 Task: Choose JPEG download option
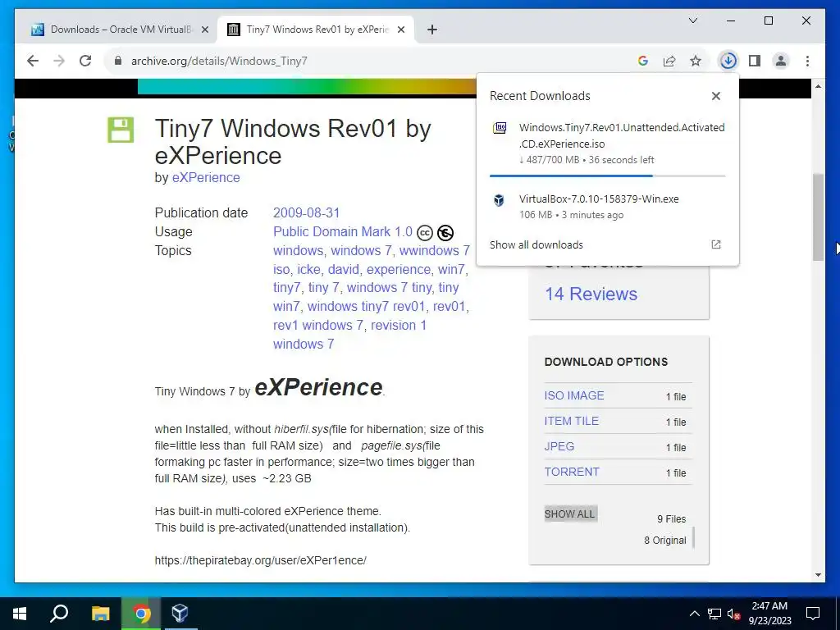(559, 446)
